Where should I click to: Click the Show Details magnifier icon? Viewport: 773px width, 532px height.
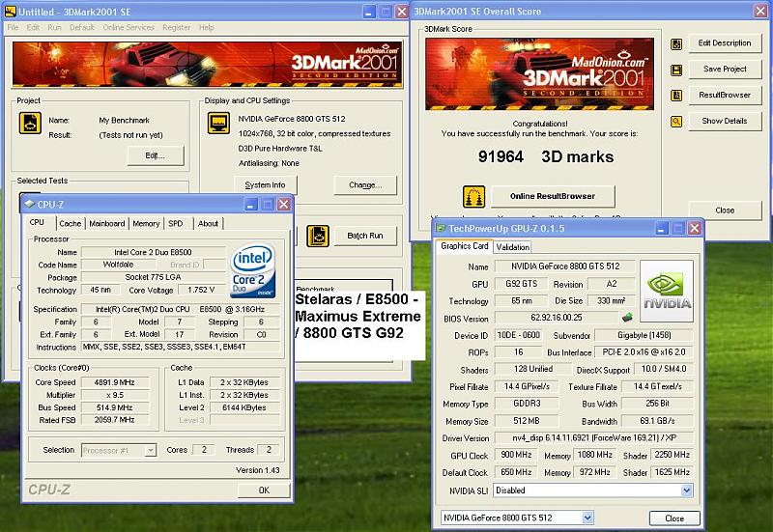tap(676, 121)
